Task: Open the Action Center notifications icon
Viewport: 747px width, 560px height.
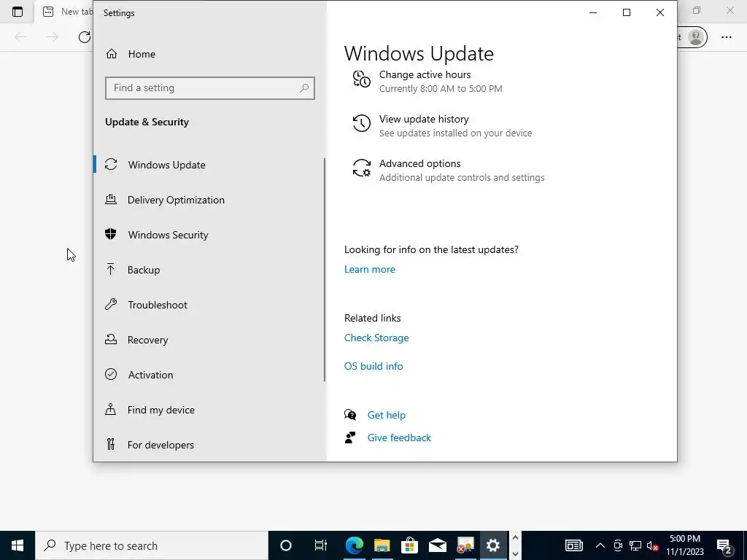Action: pos(724,545)
